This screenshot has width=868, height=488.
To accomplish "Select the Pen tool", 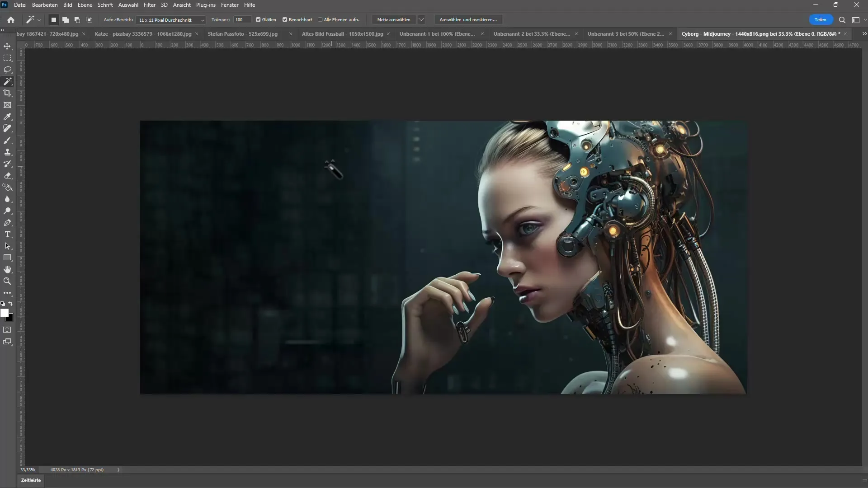I will click(x=7, y=222).
